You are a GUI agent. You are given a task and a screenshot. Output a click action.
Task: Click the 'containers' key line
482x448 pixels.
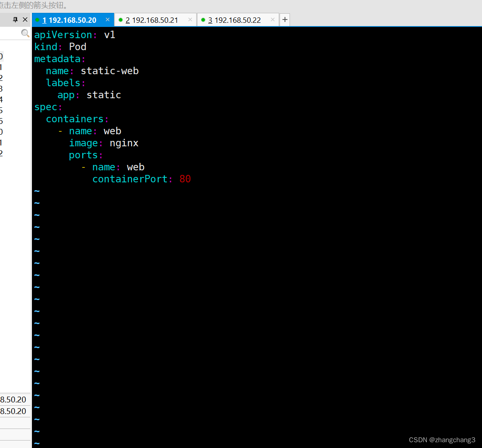pos(75,119)
